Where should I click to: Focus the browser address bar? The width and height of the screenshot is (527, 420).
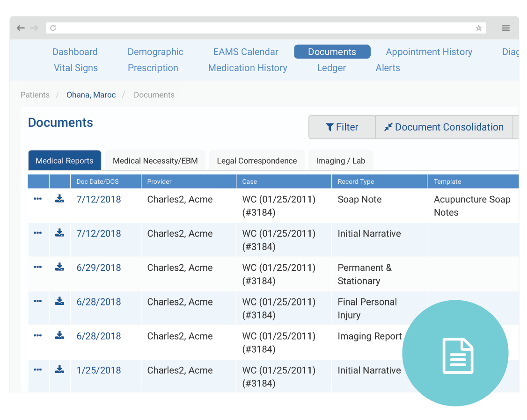point(266,28)
